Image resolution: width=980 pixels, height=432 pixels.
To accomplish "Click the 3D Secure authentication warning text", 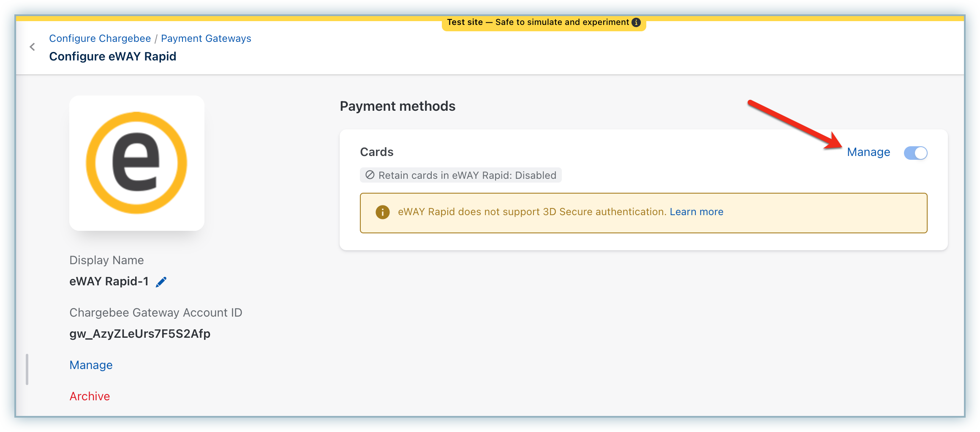I will [x=531, y=212].
